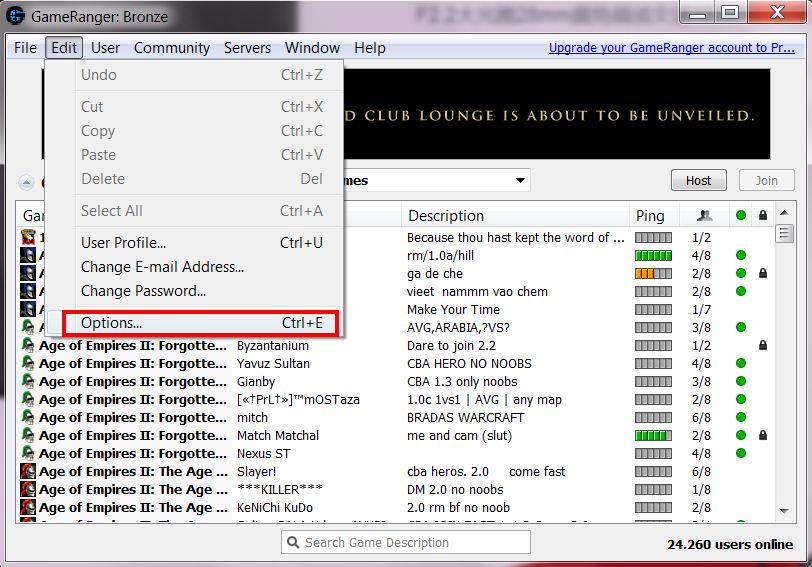The height and width of the screenshot is (567, 812).
Task: Click the search magnifier icon
Action: [x=293, y=542]
